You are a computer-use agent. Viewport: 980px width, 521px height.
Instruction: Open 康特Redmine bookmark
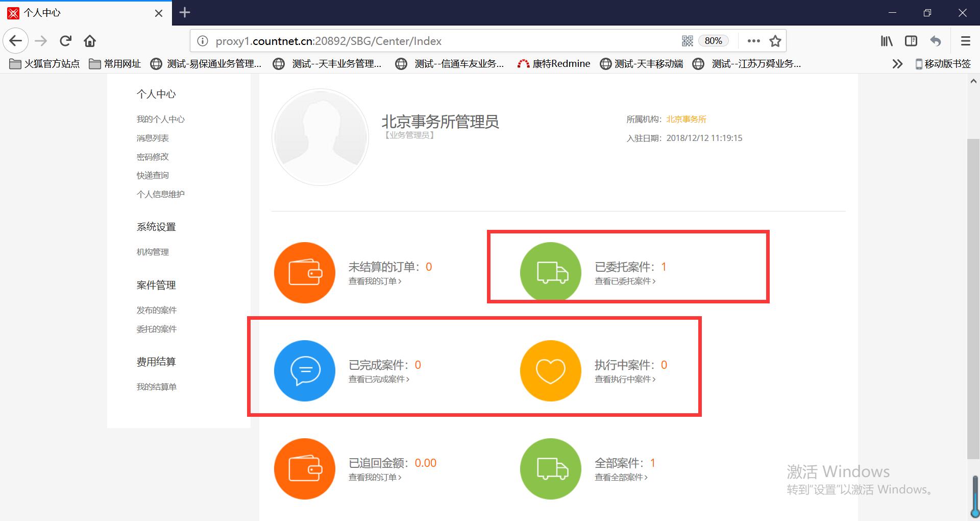[x=554, y=64]
